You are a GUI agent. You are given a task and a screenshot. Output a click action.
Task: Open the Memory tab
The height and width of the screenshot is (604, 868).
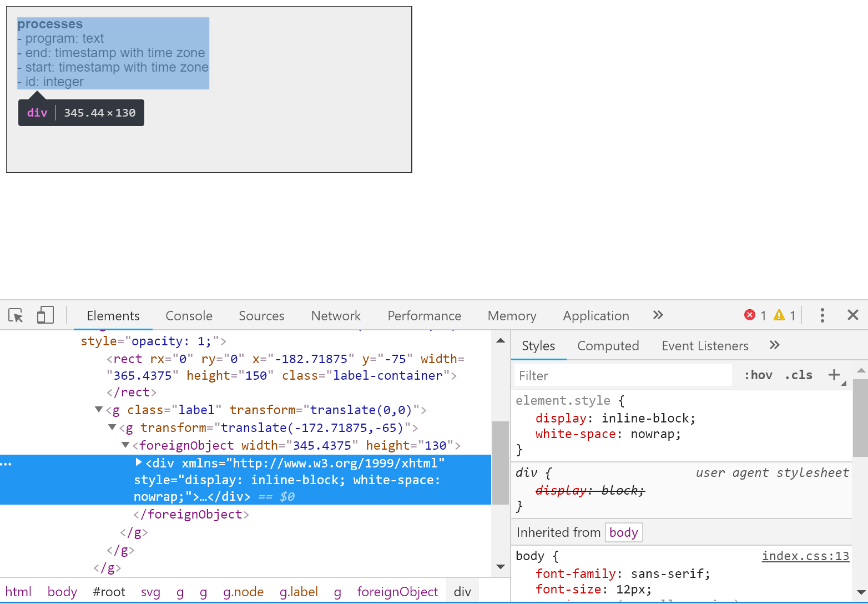pyautogui.click(x=512, y=316)
